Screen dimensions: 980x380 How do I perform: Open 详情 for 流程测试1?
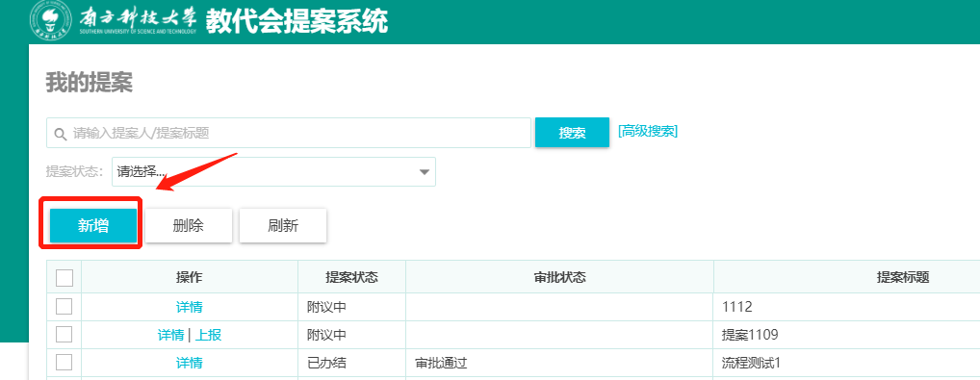pyautogui.click(x=190, y=363)
